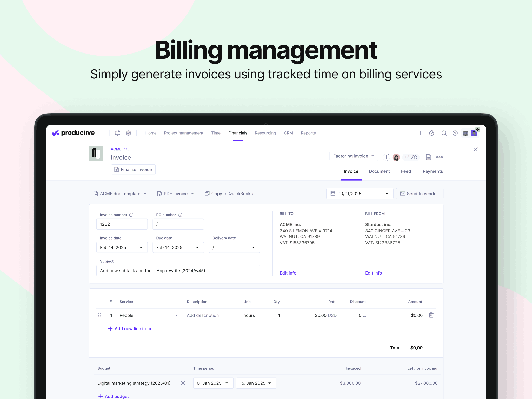Click the help question mark icon
The image size is (532, 399).
pyautogui.click(x=455, y=133)
